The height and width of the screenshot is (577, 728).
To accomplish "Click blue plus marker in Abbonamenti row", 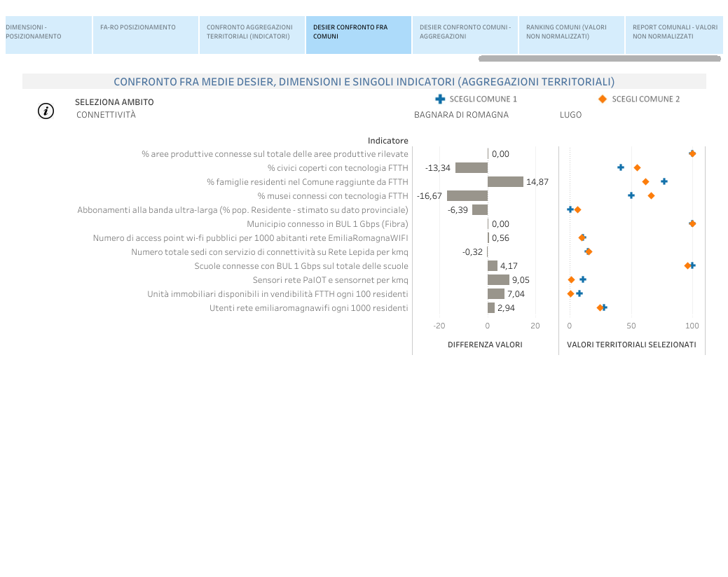I will [570, 209].
